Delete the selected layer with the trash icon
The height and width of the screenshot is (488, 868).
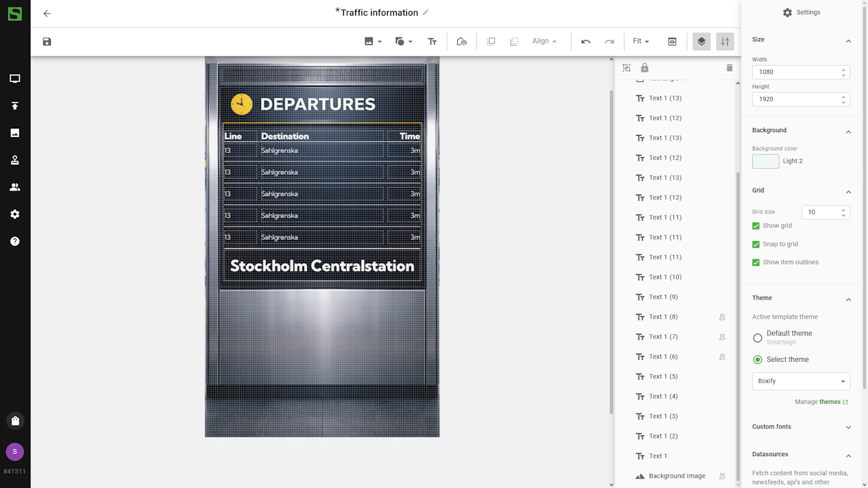pyautogui.click(x=730, y=68)
